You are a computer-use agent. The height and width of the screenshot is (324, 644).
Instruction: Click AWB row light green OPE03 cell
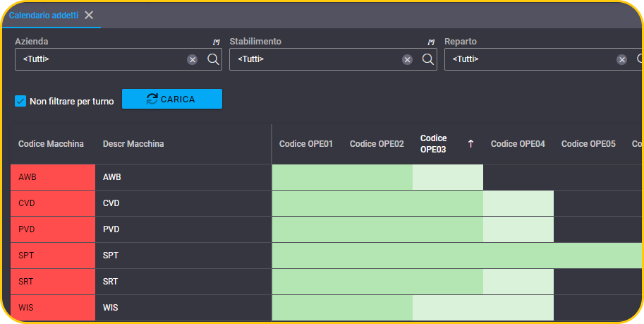(448, 177)
